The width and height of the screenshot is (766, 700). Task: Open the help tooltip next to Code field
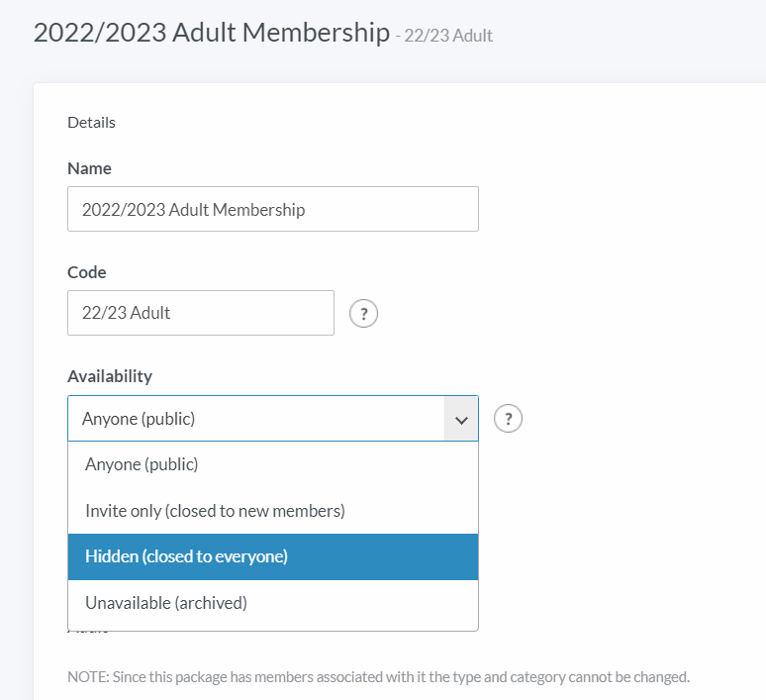click(x=363, y=313)
